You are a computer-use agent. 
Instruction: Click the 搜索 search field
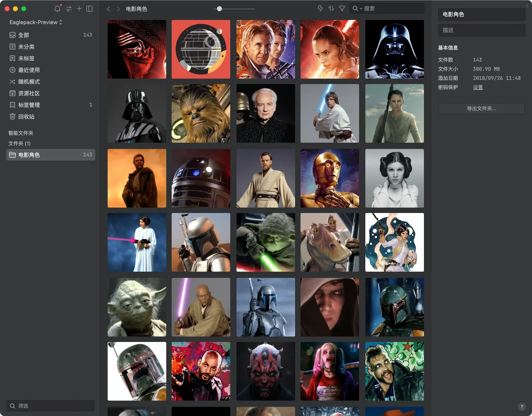(387, 8)
